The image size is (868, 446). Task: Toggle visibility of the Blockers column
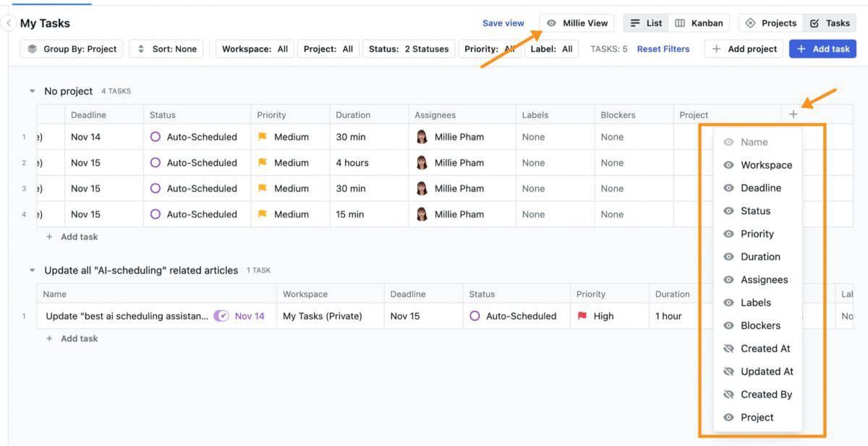[x=728, y=326]
